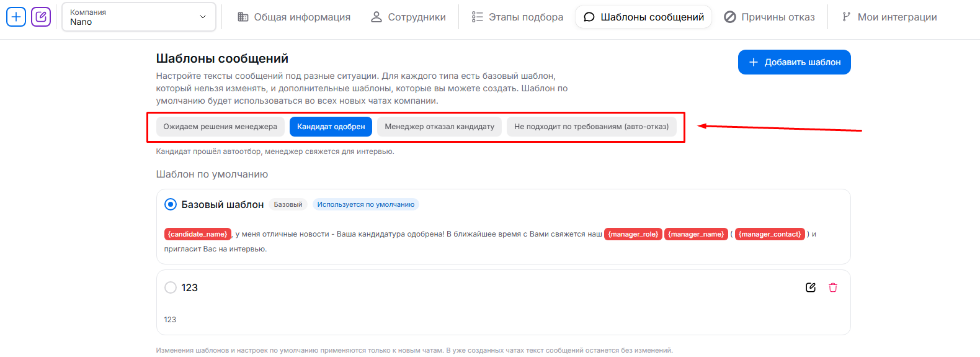Choose the Не подходит по требованиям filter
The width and height of the screenshot is (980, 357).
(x=591, y=127)
